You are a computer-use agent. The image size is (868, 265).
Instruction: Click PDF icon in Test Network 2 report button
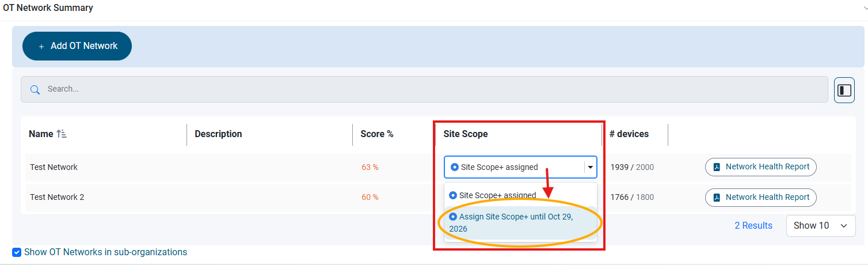tap(717, 198)
